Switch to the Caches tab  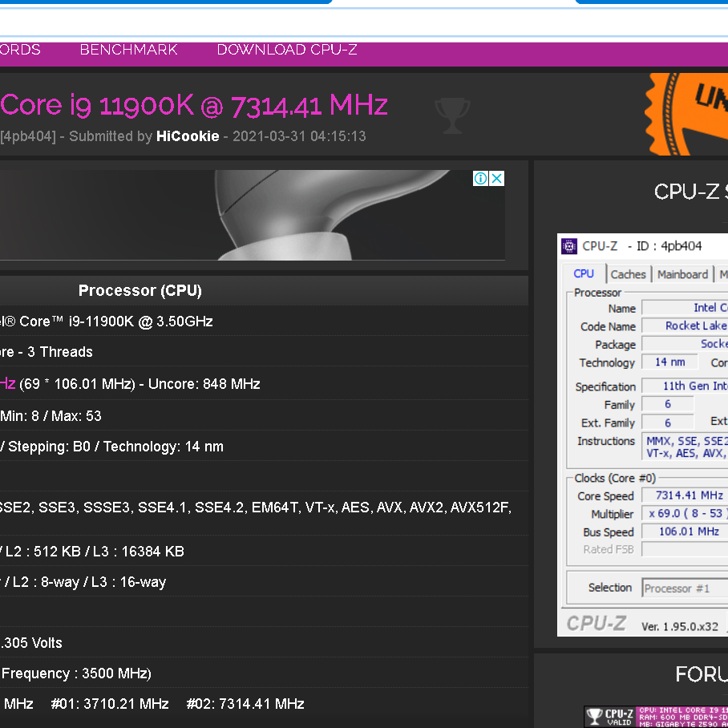pyautogui.click(x=628, y=274)
